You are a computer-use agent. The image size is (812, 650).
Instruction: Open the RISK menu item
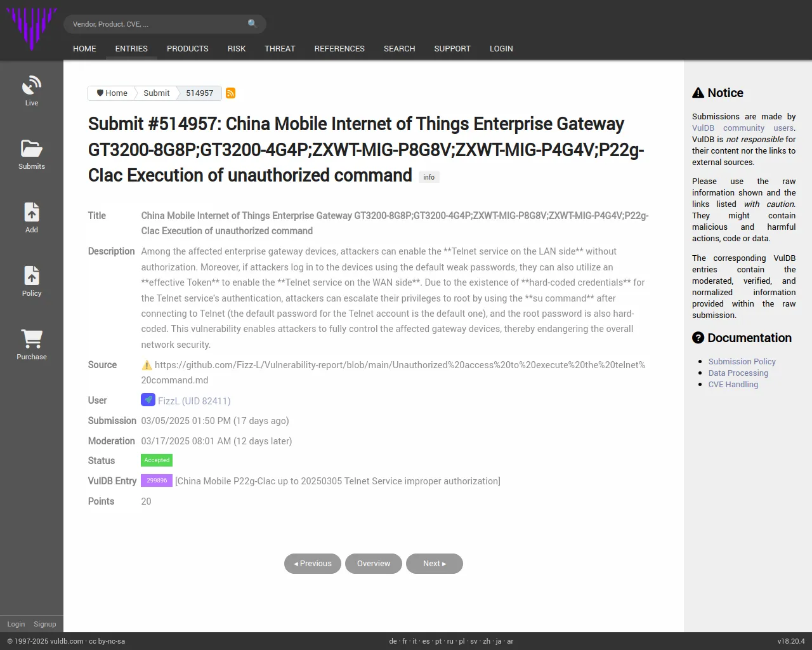coord(237,48)
